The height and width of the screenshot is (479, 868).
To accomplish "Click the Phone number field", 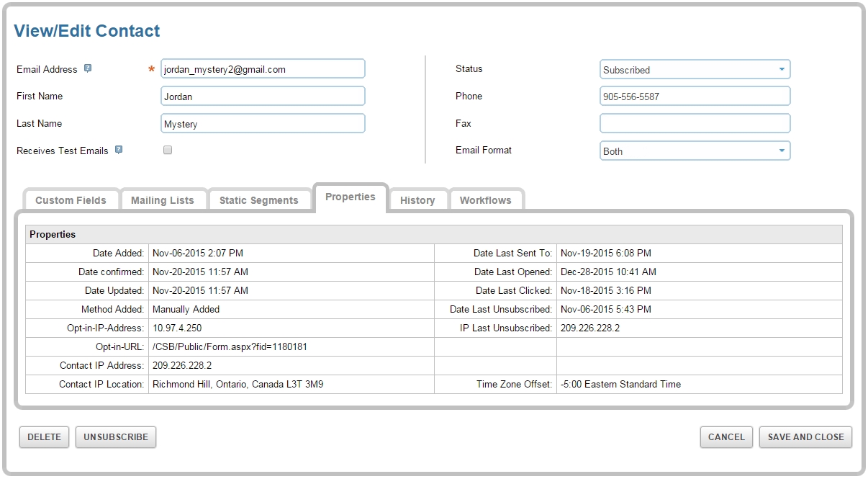I will coord(695,97).
